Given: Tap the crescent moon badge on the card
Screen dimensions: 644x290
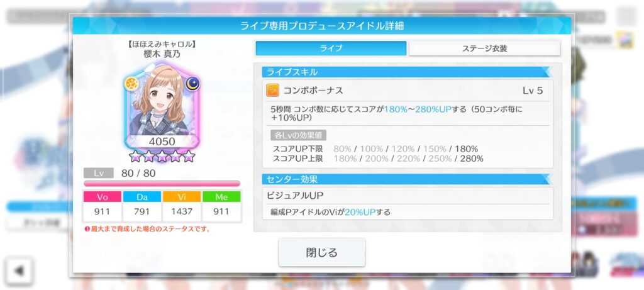Looking at the screenshot, I should point(192,84).
